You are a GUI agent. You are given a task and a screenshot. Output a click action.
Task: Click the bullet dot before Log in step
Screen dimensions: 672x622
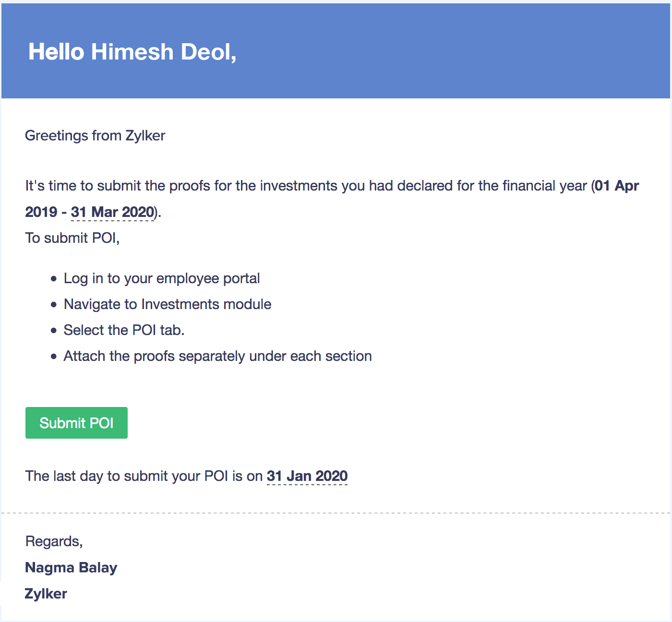point(53,279)
